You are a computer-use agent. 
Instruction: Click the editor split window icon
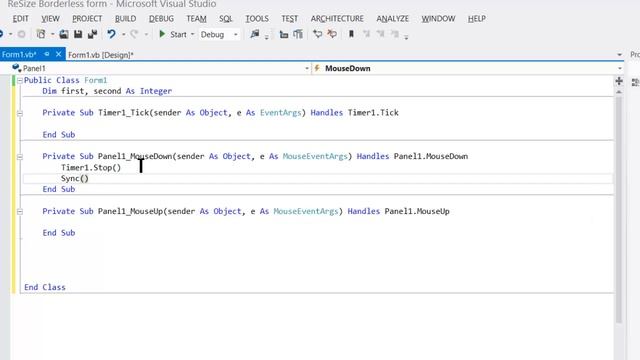point(619,81)
